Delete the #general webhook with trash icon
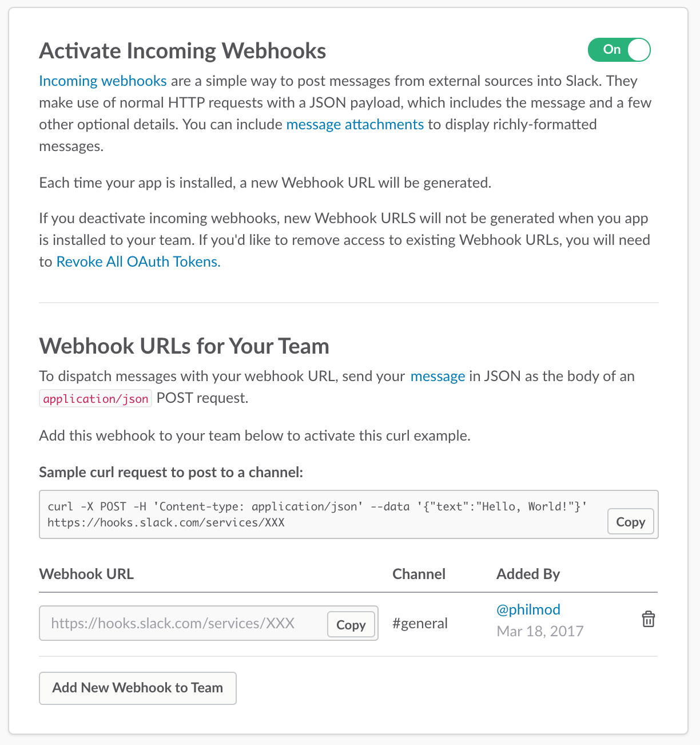Viewport: 700px width, 745px height. point(649,619)
